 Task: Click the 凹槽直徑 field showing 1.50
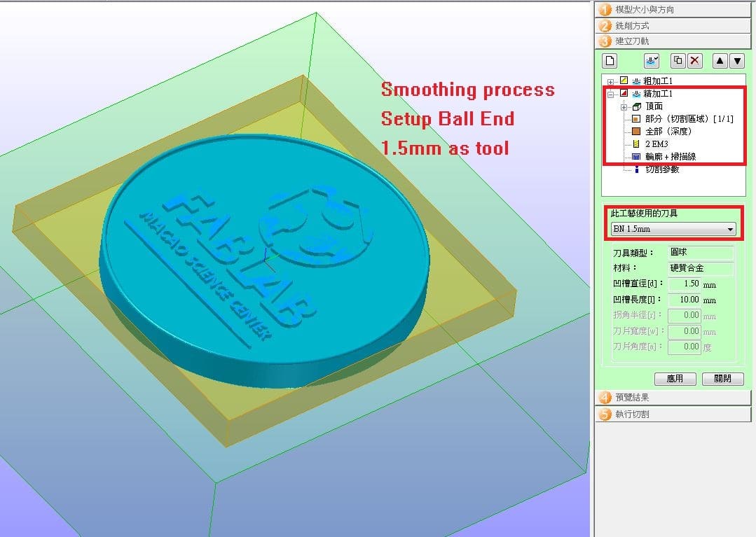(x=684, y=284)
